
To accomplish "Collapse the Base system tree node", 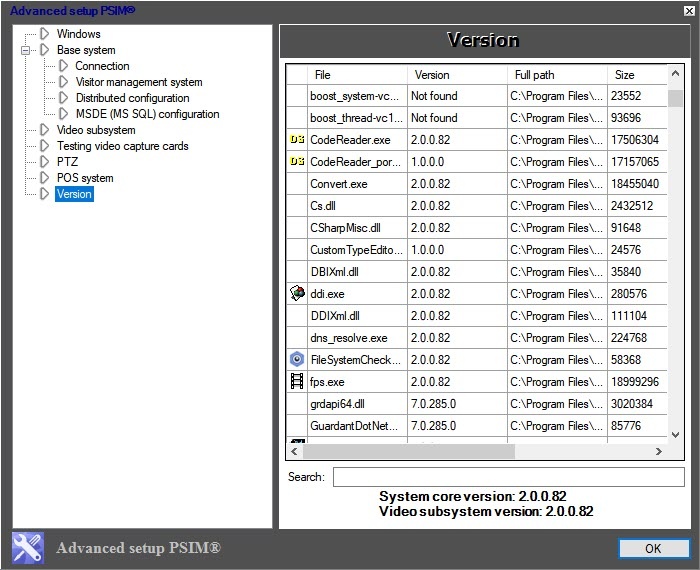I will click(x=27, y=50).
